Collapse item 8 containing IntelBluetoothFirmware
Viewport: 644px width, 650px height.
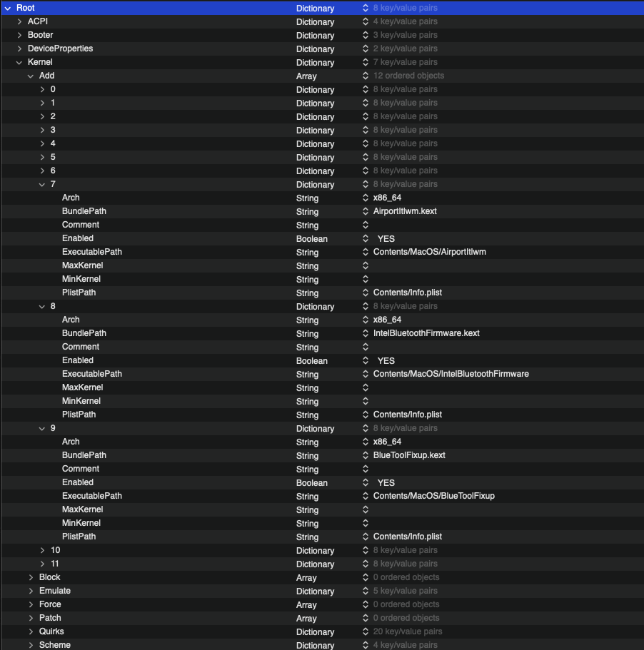(42, 306)
